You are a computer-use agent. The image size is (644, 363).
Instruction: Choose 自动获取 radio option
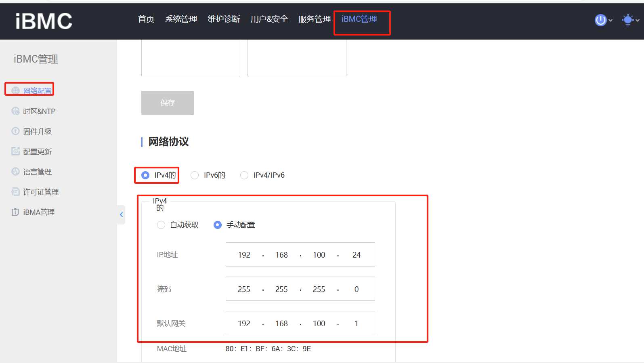point(161,225)
